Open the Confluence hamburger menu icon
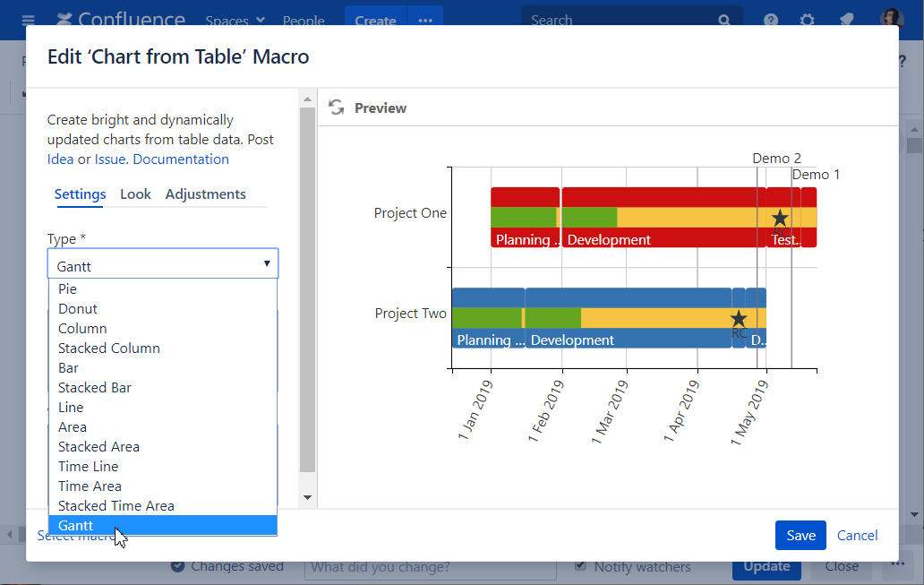Viewport: 924px width, 585px height. 29,20
